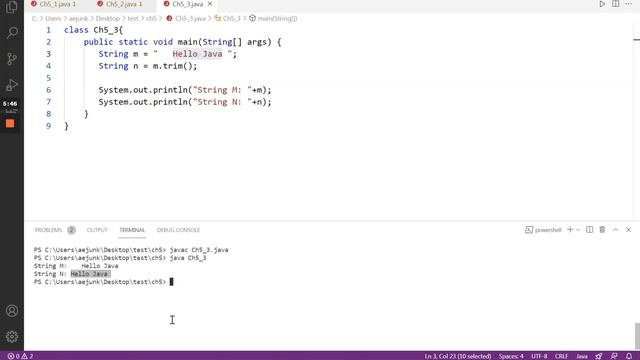Select the TERMINAL panel tab

click(x=132, y=230)
